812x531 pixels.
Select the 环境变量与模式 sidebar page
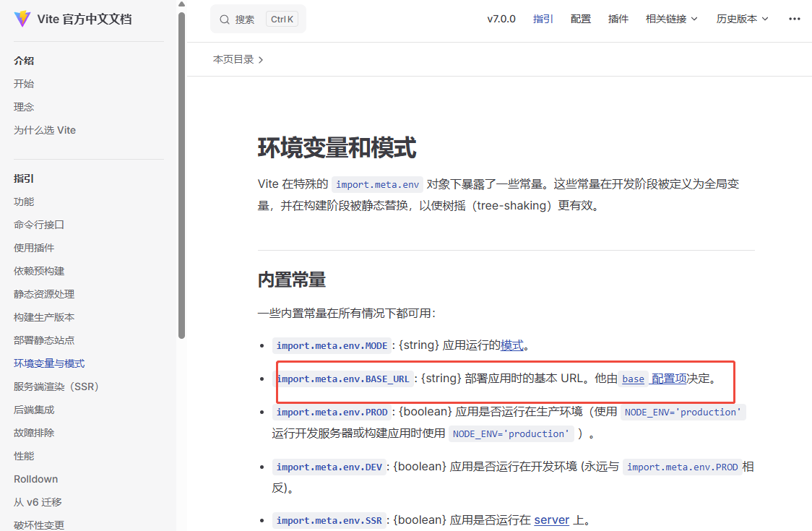tap(49, 363)
